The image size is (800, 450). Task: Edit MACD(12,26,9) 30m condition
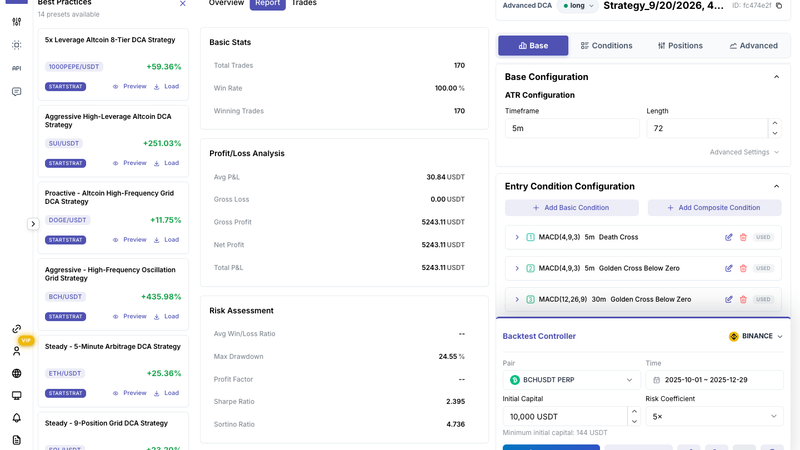tap(729, 299)
